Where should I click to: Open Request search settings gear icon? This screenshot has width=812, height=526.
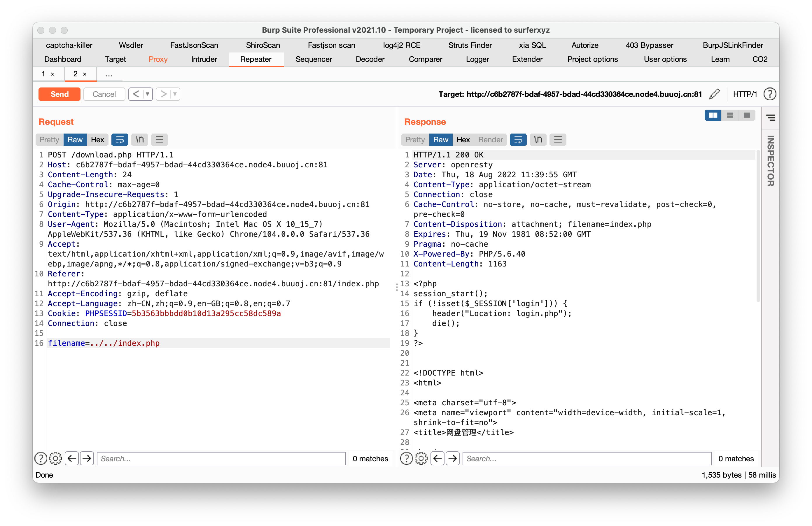click(55, 458)
